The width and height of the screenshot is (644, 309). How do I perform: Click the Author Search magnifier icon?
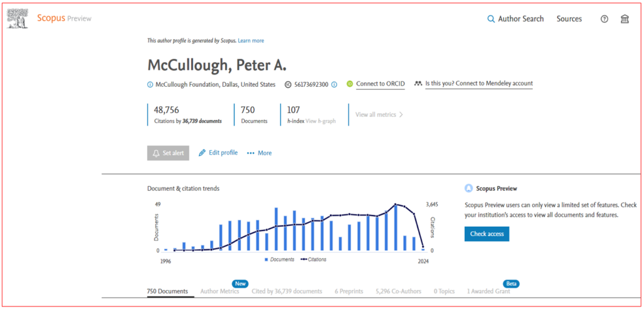point(491,19)
